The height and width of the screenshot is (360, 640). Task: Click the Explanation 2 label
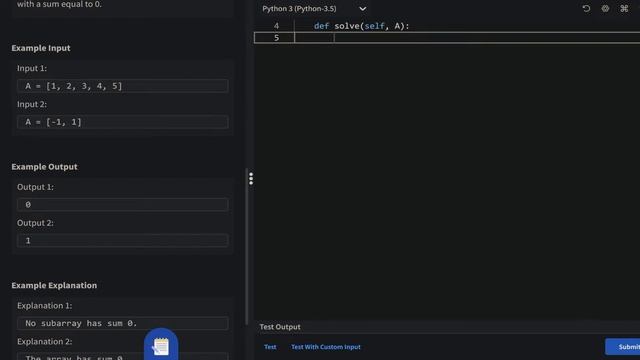tap(44, 342)
